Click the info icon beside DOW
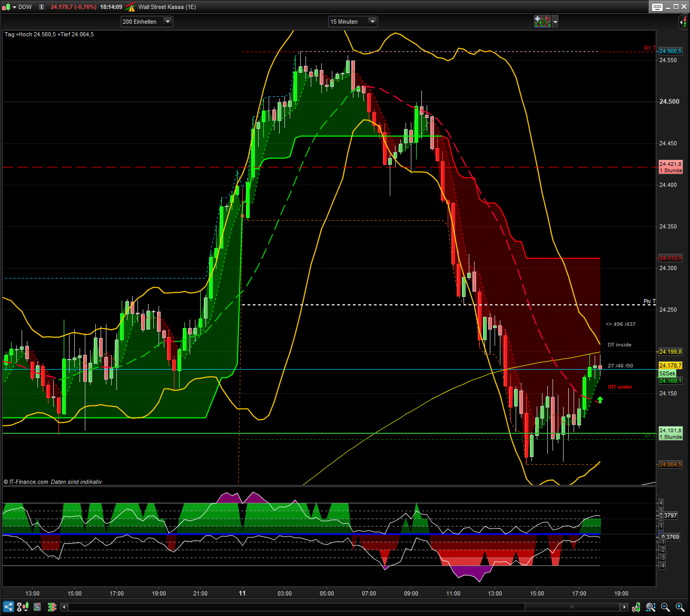Viewport: 690px width, 616px height. (42, 7)
